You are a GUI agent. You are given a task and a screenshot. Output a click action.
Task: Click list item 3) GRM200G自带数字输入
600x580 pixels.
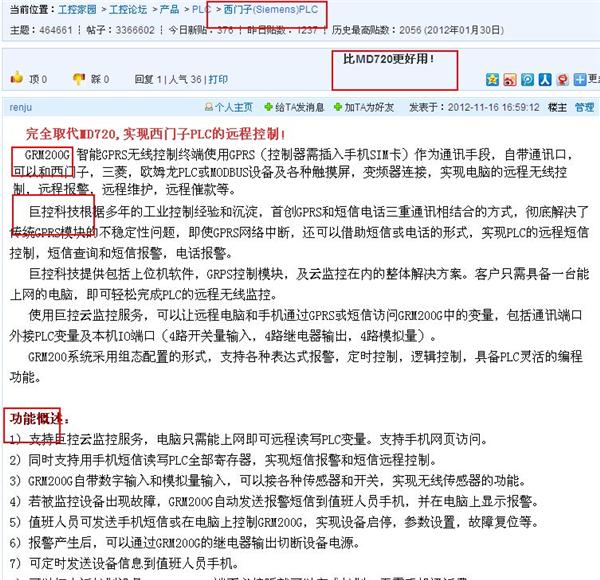(268, 481)
